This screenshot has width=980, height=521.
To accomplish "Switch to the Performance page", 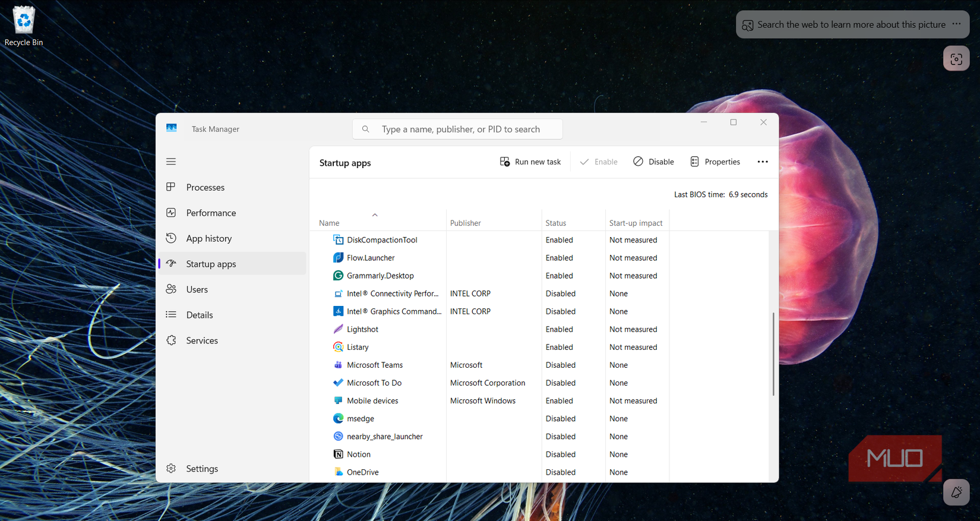I will point(232,213).
